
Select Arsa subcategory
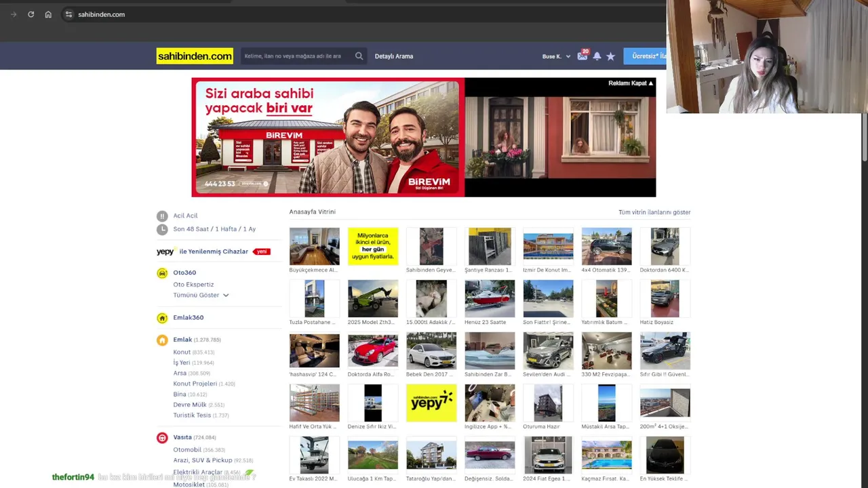pyautogui.click(x=180, y=373)
